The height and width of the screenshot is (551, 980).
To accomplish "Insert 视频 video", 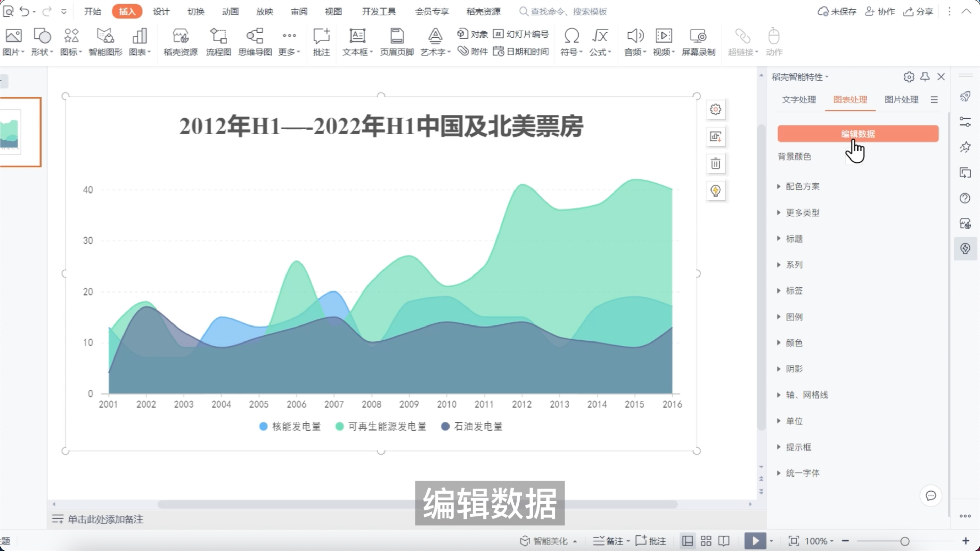I will [664, 42].
